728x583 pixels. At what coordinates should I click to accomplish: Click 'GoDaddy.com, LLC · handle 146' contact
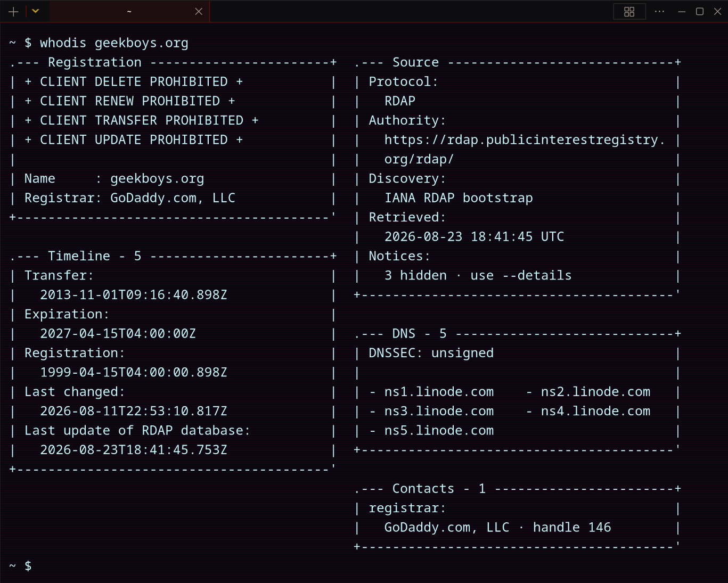[498, 528]
